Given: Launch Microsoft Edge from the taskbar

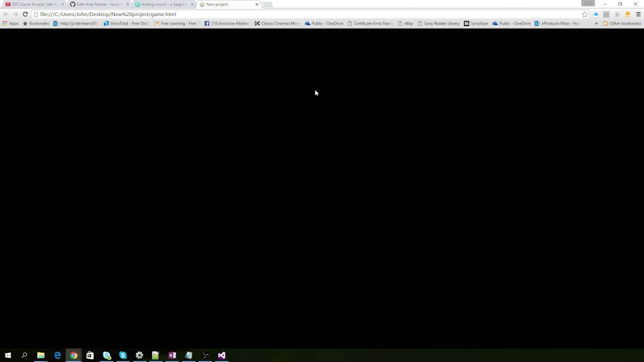Looking at the screenshot, I should (x=57, y=355).
